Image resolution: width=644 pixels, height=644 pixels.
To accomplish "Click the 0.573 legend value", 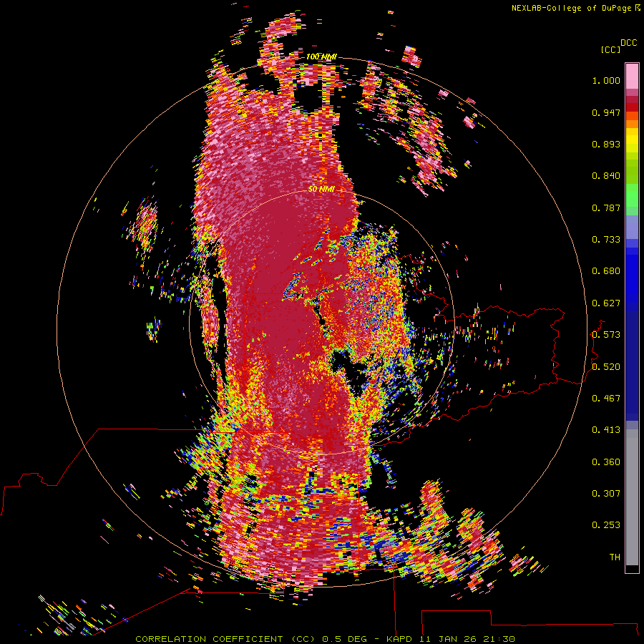I will (x=606, y=335).
